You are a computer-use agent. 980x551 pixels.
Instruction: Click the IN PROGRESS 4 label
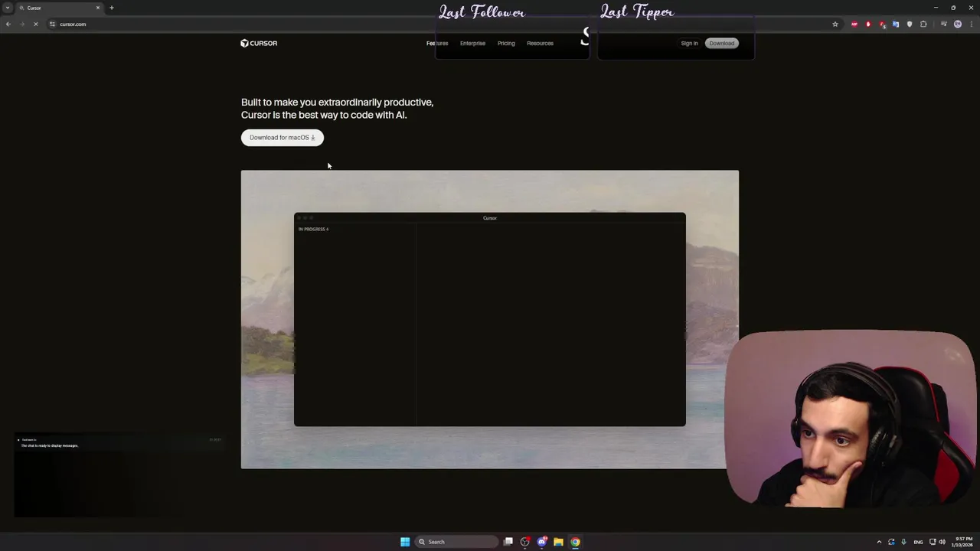click(313, 229)
